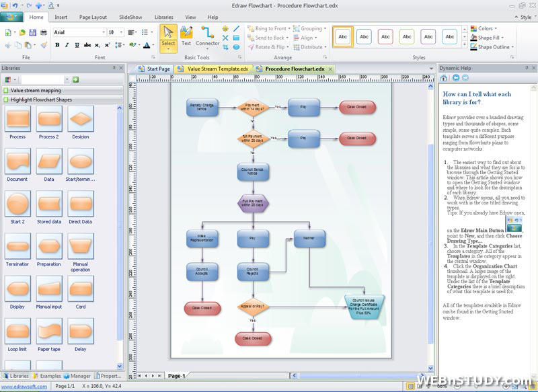The width and height of the screenshot is (538, 392).
Task: Click the Undo icon in quick access toolbar
Action: click(x=15, y=5)
